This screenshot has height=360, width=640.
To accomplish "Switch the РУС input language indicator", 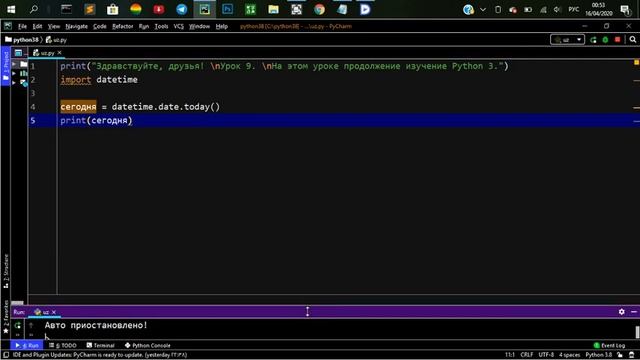I will (x=574, y=9).
